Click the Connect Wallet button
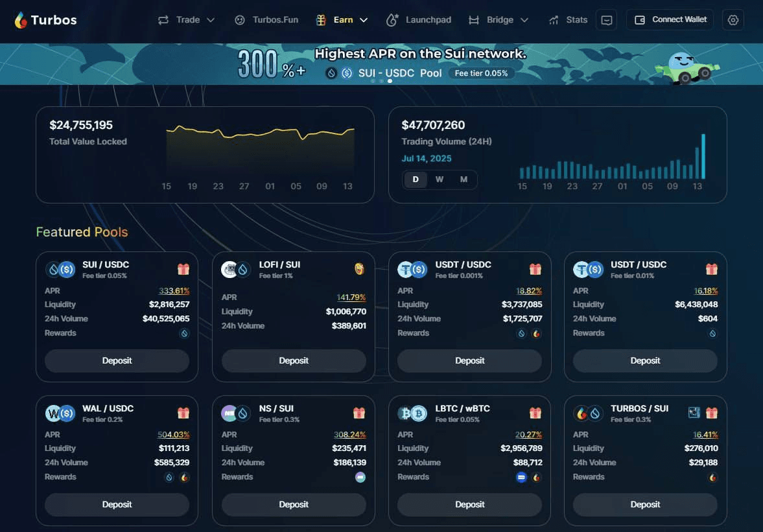The image size is (763, 532). click(x=670, y=19)
